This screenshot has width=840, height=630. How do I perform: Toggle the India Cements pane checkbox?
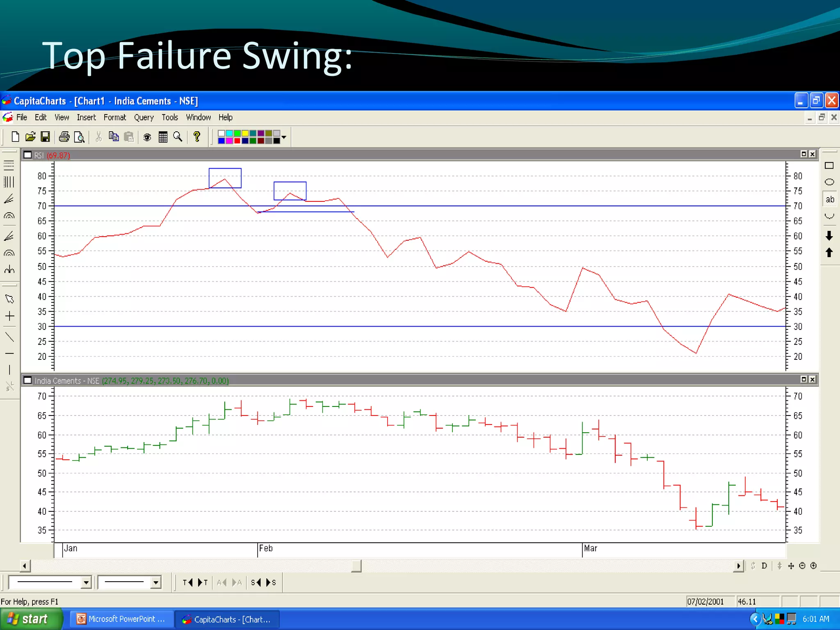[x=27, y=380]
